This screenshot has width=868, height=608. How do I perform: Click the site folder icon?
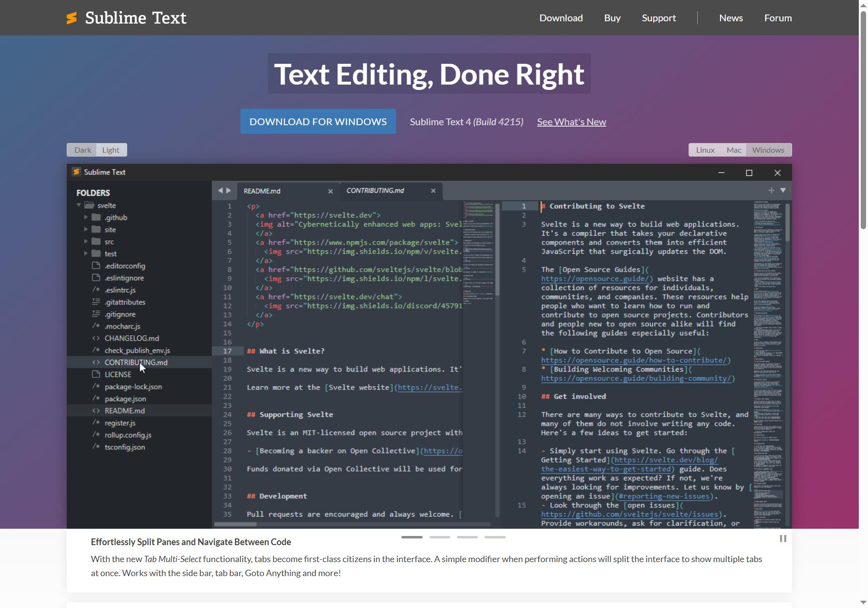[96, 230]
